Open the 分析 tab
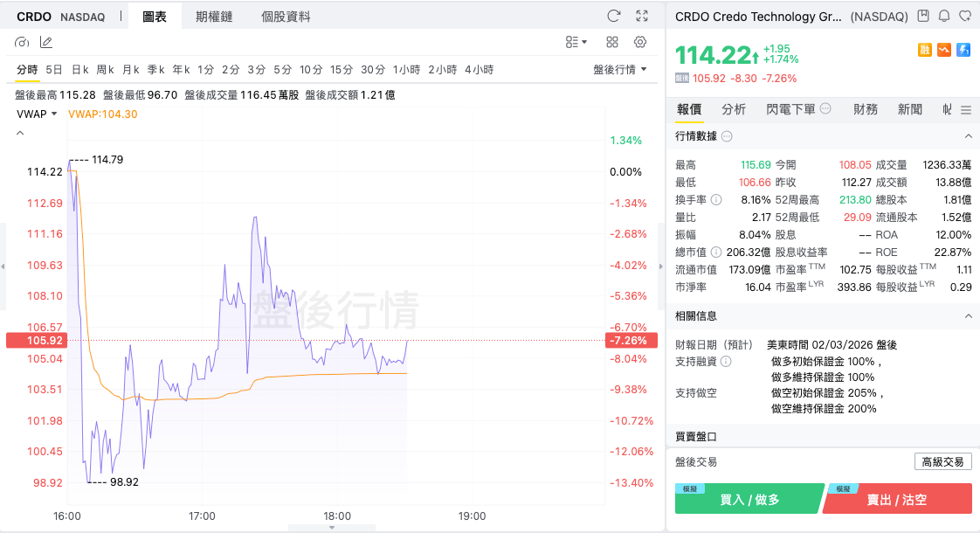 (x=733, y=109)
